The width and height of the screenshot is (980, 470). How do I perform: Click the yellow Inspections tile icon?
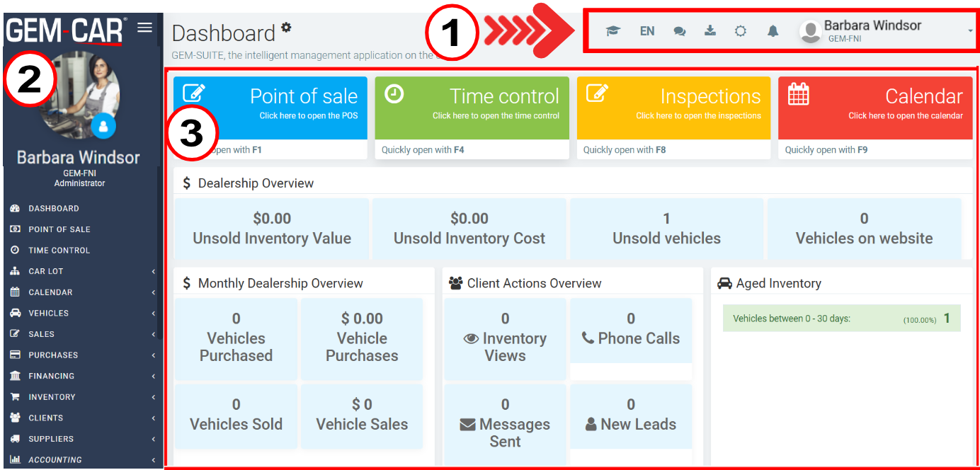pos(597,93)
